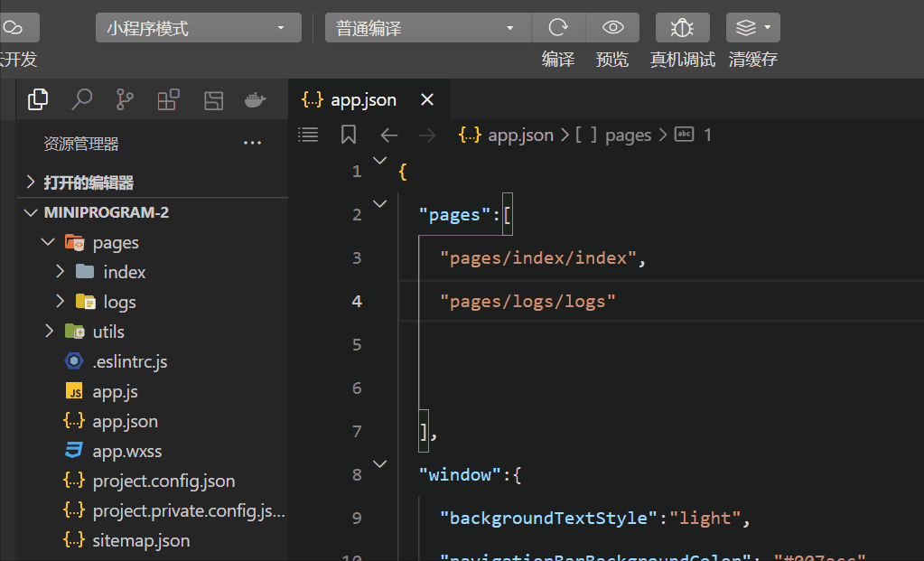Screen dimensions: 924x561
Task: Click the 编译 label button
Action: tap(558, 59)
